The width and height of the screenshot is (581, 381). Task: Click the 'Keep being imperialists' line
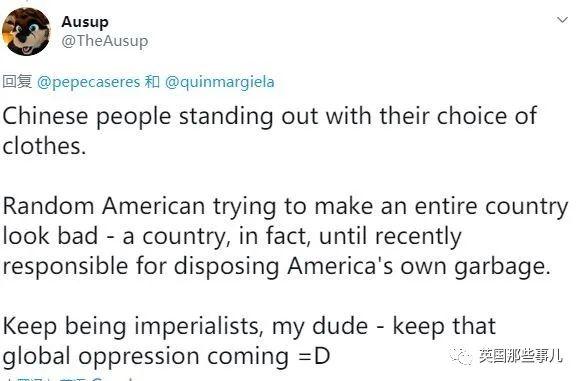pyautogui.click(x=249, y=327)
